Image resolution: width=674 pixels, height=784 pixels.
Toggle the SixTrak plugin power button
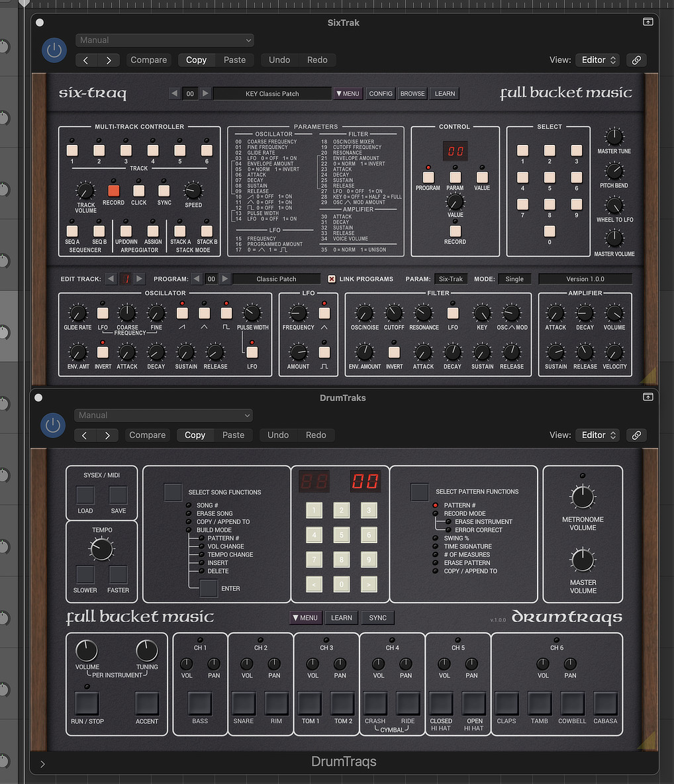(x=54, y=50)
